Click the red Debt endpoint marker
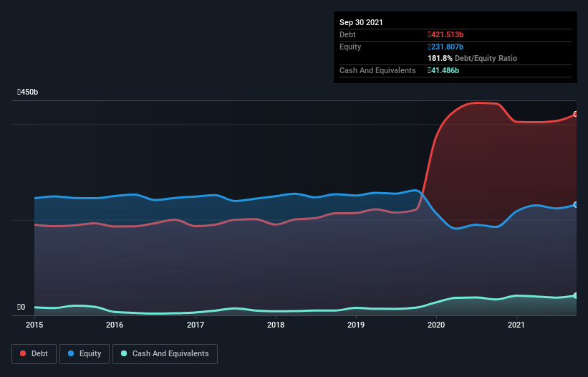 pos(576,114)
